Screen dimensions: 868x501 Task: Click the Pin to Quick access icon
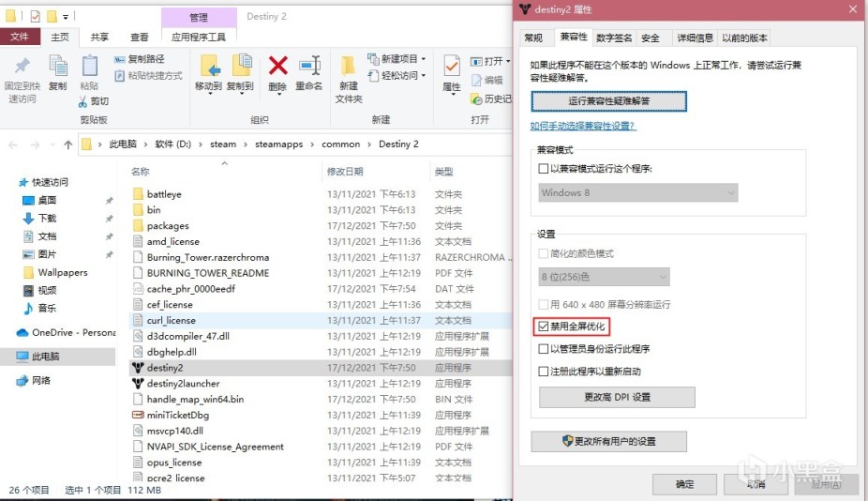(22, 67)
